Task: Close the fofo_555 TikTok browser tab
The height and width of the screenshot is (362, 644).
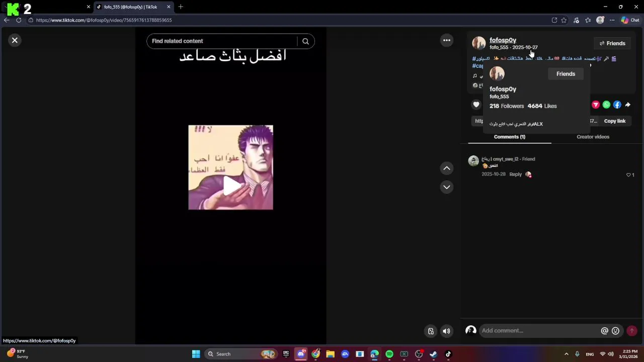Action: pos(169,7)
